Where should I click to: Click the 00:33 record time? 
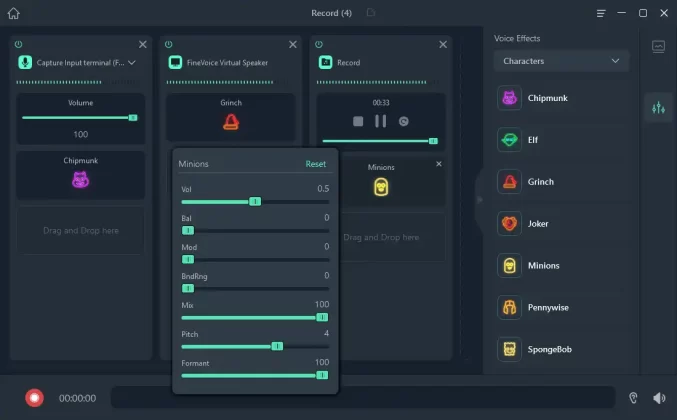381,103
